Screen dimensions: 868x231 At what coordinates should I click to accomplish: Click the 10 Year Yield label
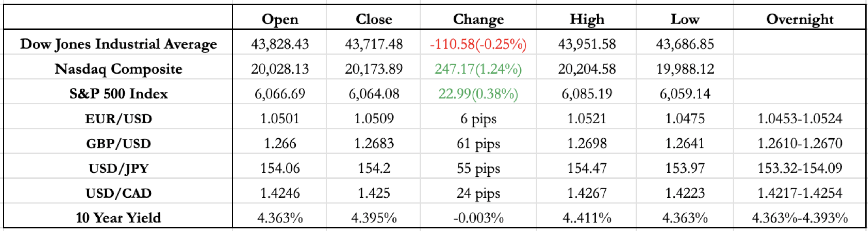(x=118, y=218)
